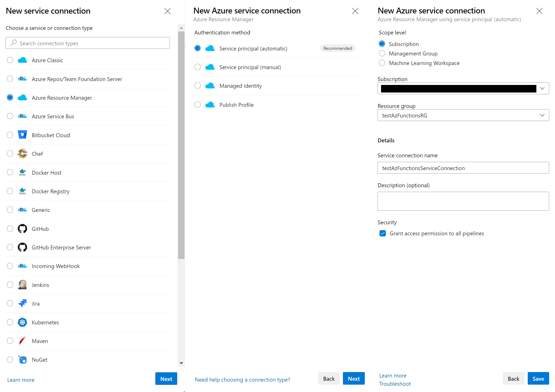Select the Chef radio button
555x392 pixels.
point(10,154)
